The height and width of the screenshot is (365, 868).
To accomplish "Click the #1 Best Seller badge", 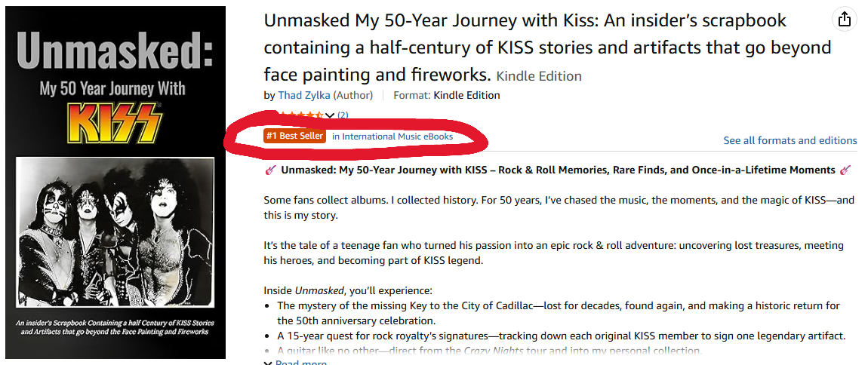I will [x=295, y=136].
